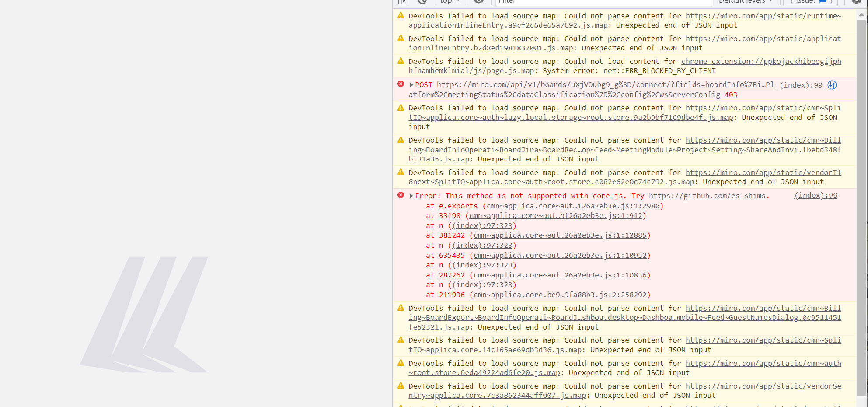Click the red error icon on POST row

coord(401,84)
